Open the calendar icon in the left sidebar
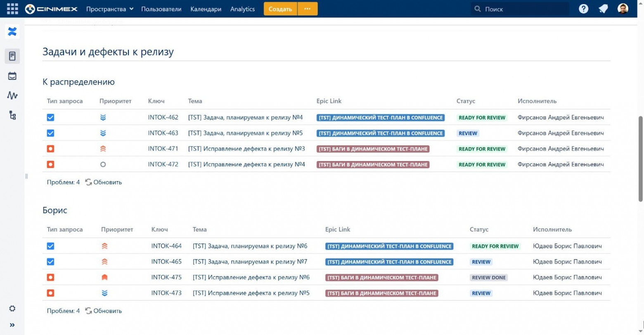 click(12, 76)
